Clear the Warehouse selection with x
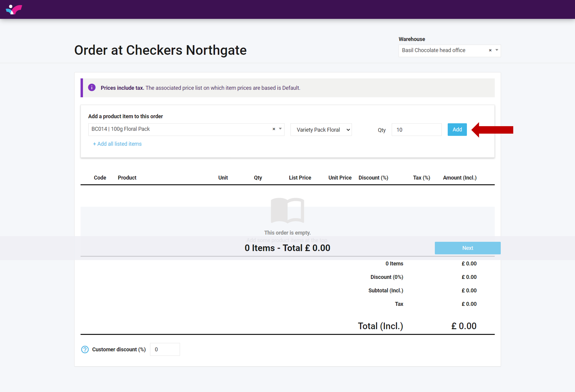The height and width of the screenshot is (392, 575). click(490, 50)
